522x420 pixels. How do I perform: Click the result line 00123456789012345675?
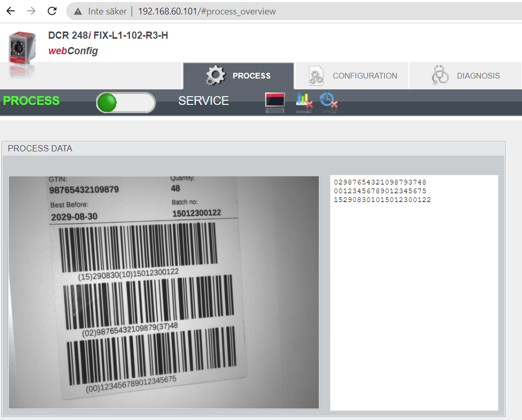(x=380, y=191)
